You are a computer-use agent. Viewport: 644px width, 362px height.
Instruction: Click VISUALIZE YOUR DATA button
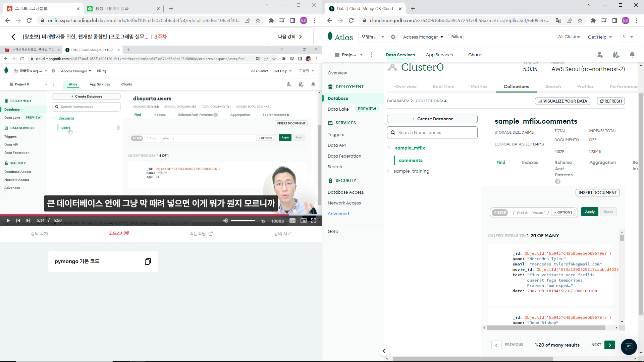coord(562,101)
